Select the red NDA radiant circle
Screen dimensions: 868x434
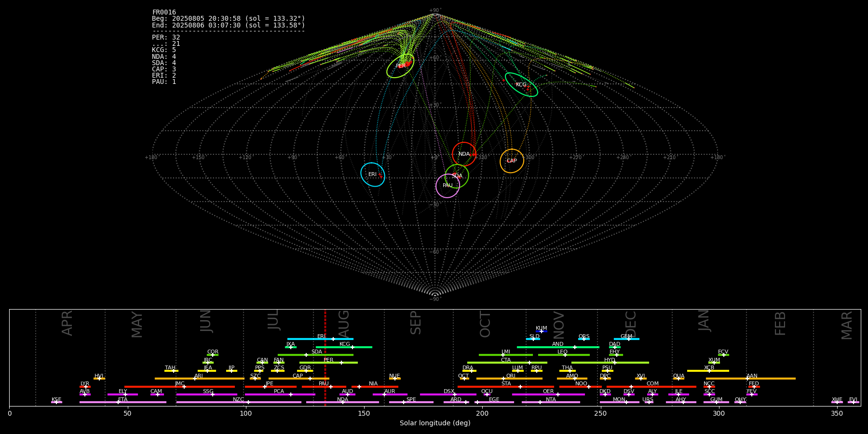(x=464, y=154)
